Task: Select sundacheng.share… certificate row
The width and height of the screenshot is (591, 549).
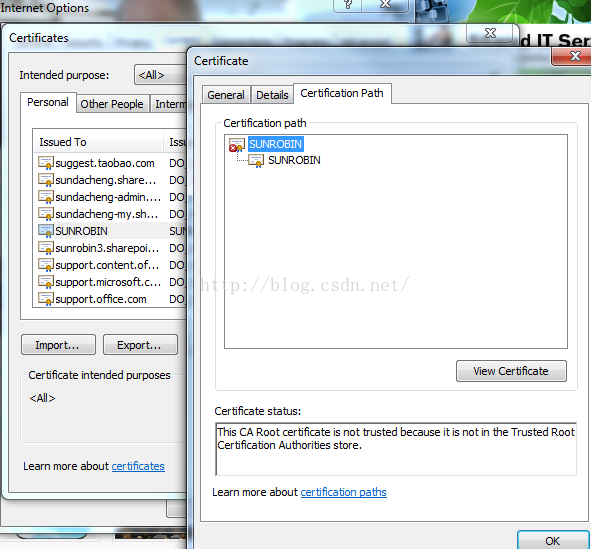Action: click(111, 180)
